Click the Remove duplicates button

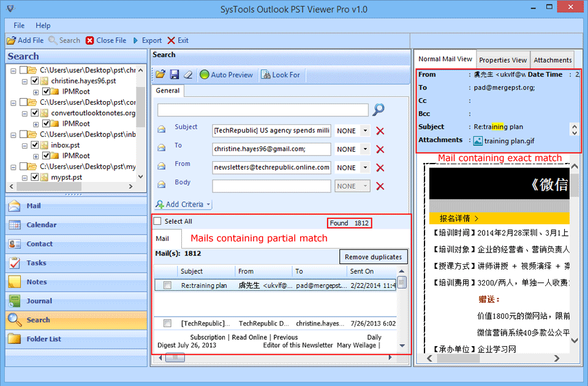point(373,257)
